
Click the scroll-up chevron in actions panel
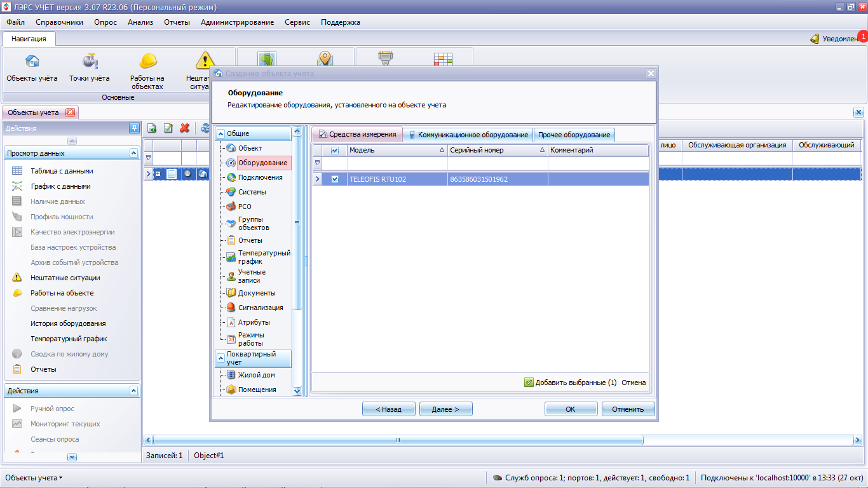(x=72, y=140)
